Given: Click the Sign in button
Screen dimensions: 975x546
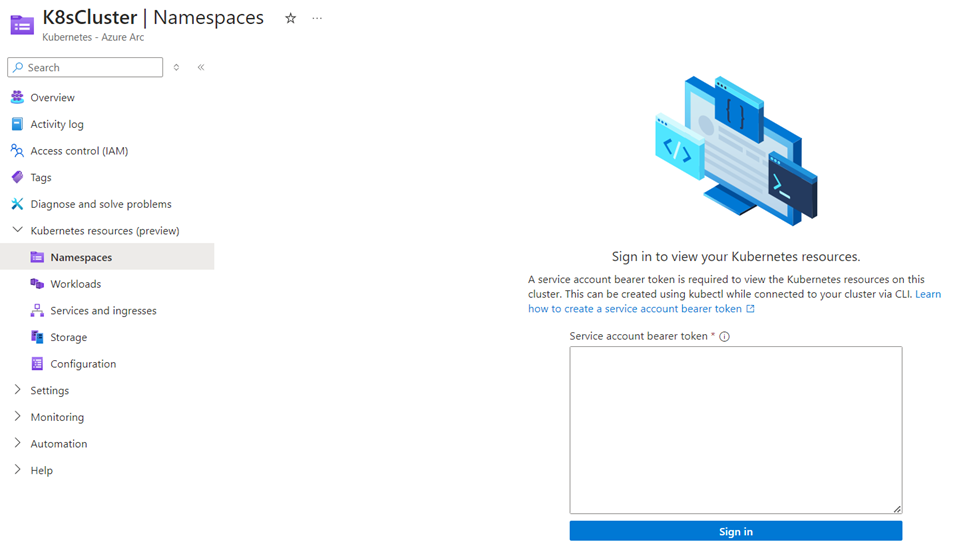Looking at the screenshot, I should pyautogui.click(x=736, y=531).
